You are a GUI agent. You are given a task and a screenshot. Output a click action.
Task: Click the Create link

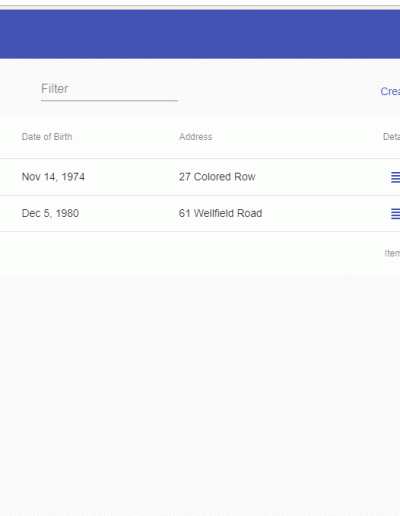click(390, 91)
